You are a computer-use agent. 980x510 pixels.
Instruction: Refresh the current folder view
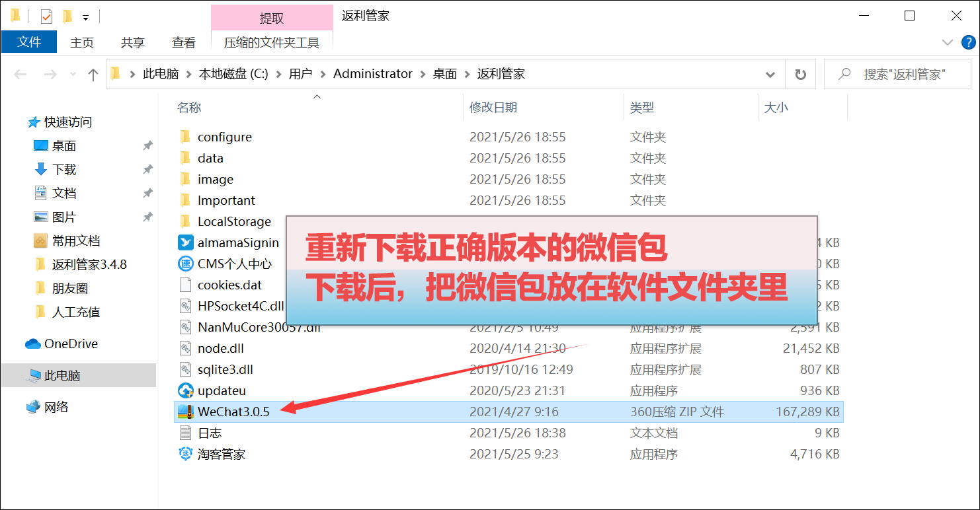coord(800,74)
